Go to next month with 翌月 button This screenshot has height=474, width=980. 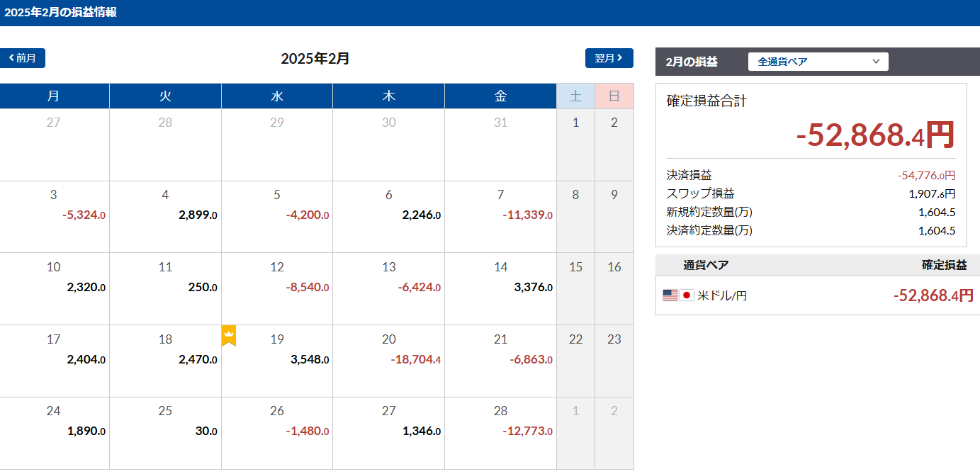(x=609, y=58)
